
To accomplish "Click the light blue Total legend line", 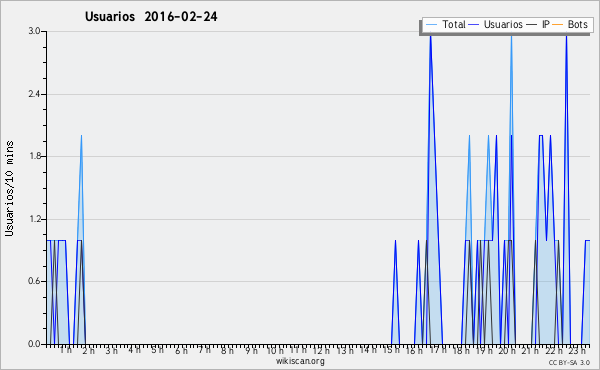I will click(x=431, y=25).
